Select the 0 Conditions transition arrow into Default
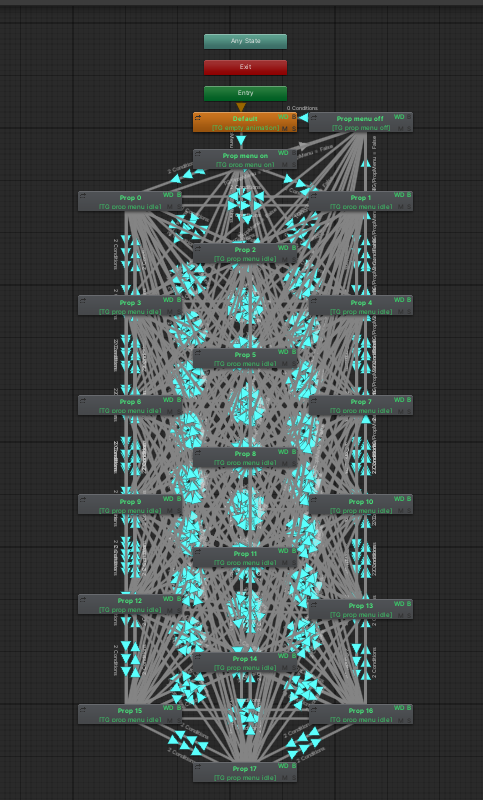Viewport: 483px width, 800px height. 303,118
